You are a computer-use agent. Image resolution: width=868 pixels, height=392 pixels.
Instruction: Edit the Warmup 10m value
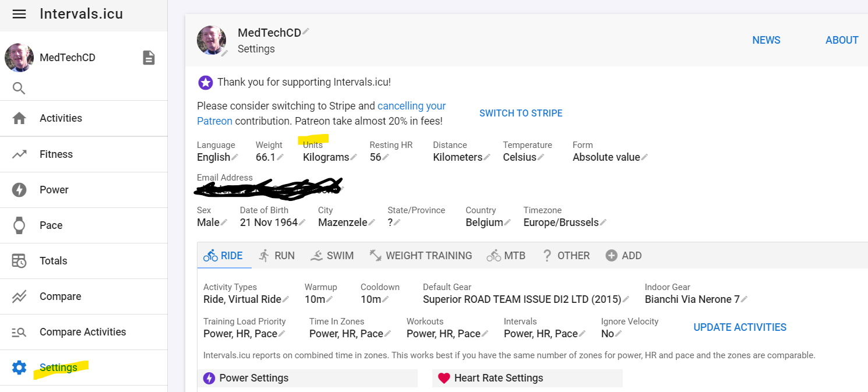point(319,299)
